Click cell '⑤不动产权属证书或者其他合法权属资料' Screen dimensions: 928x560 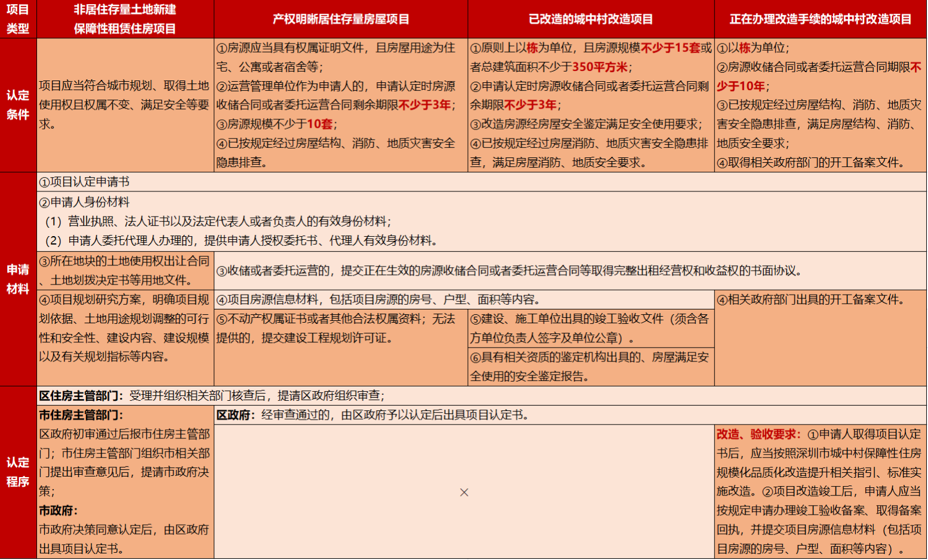341,347
